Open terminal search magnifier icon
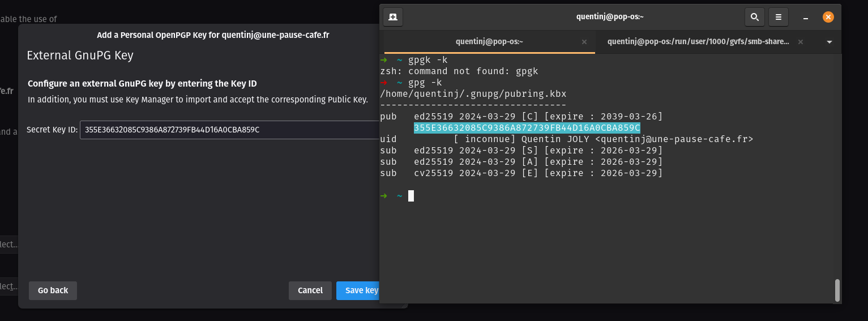The height and width of the screenshot is (321, 868). [x=755, y=17]
